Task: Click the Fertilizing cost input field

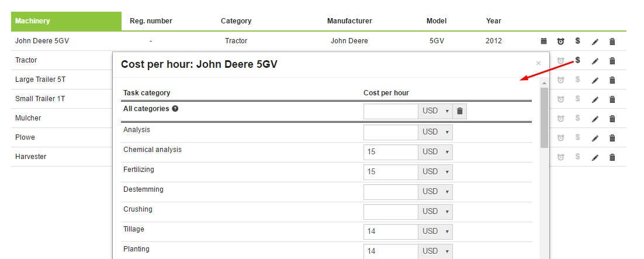Action: tap(390, 172)
